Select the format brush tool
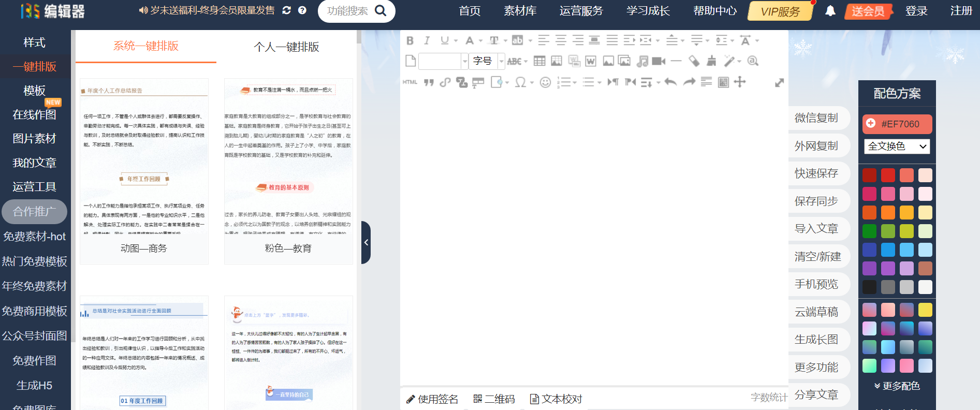The width and height of the screenshot is (980, 410). [x=712, y=61]
